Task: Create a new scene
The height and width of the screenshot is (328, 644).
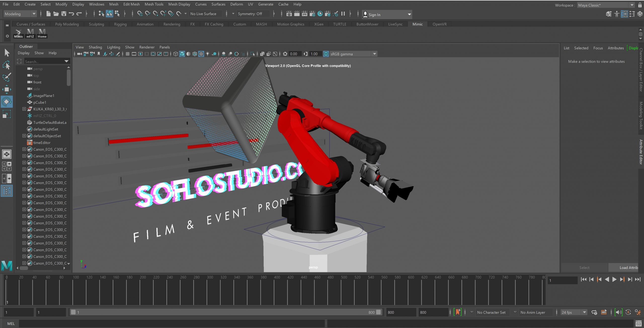Action: tap(48, 14)
